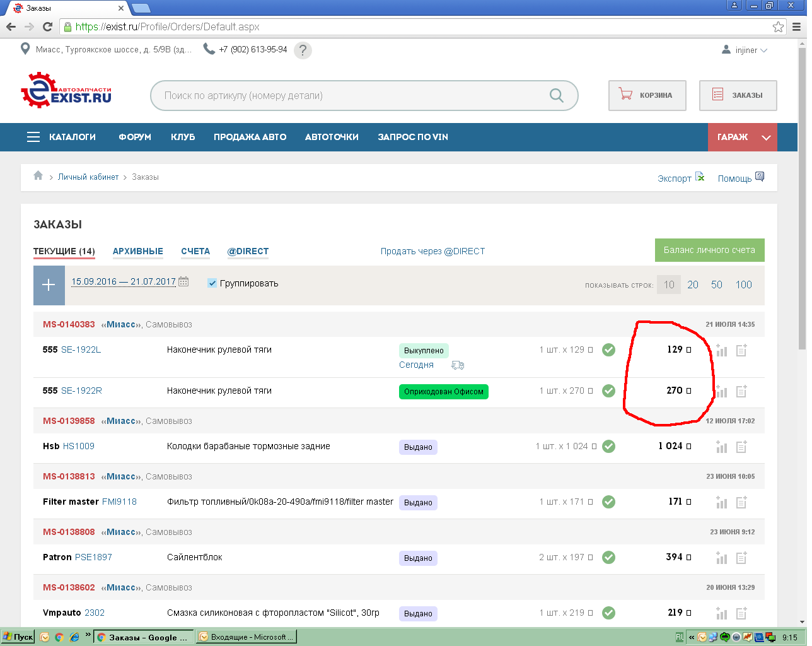Open the date range calendar icon
The width and height of the screenshot is (812, 646).
click(x=183, y=282)
